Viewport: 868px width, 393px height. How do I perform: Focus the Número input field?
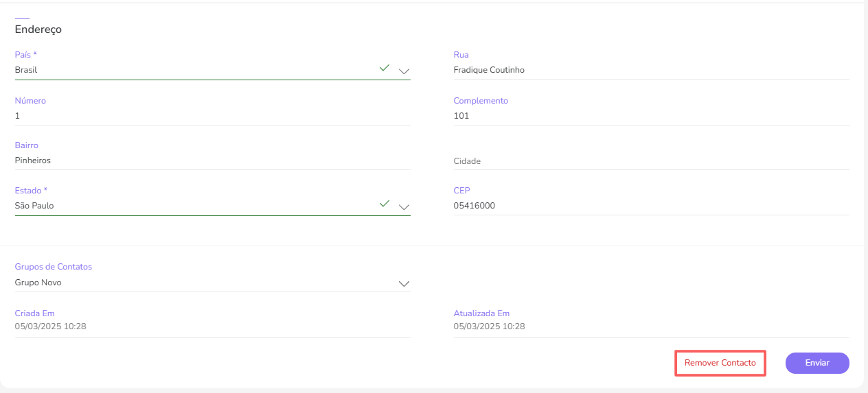[x=212, y=116]
